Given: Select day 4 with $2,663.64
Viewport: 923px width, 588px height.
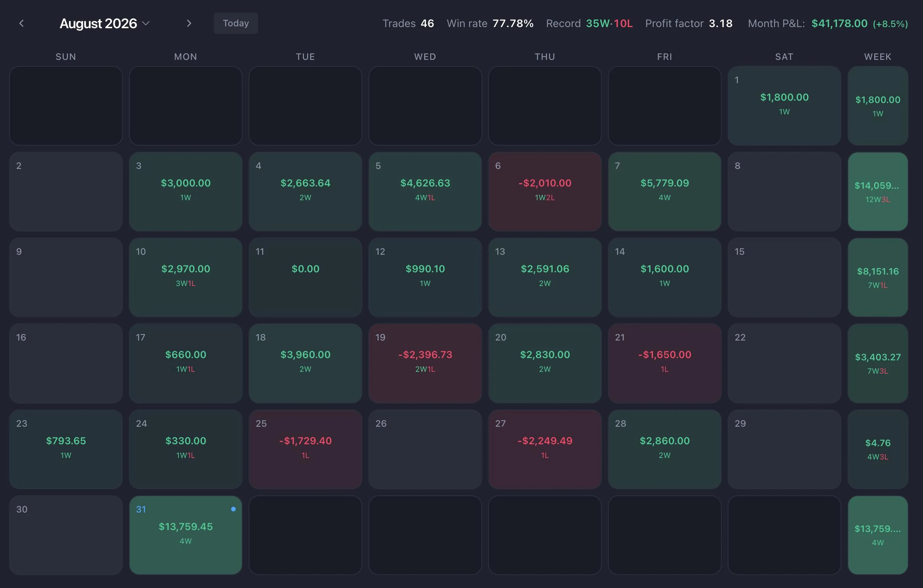Looking at the screenshot, I should click(306, 192).
